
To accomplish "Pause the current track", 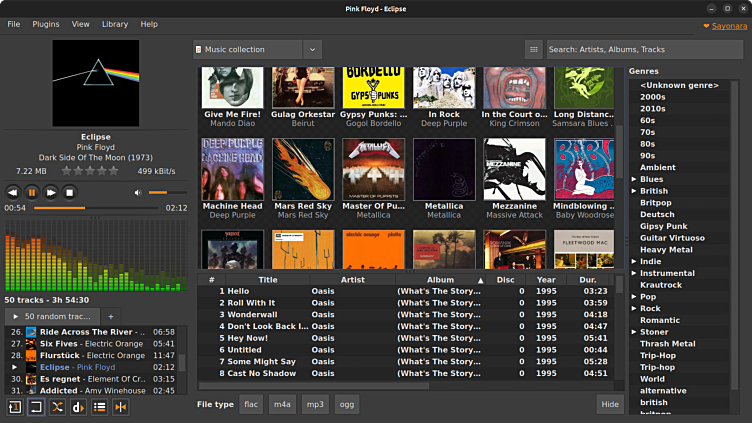I will 31,192.
